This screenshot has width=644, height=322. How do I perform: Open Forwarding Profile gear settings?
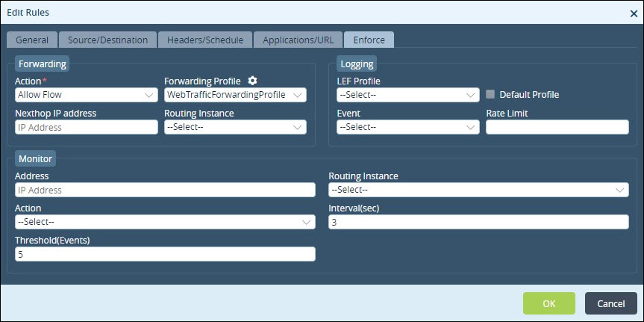252,80
